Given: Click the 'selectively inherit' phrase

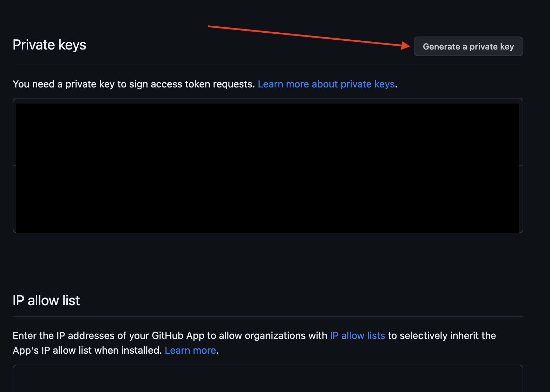Looking at the screenshot, I should click(x=438, y=336).
